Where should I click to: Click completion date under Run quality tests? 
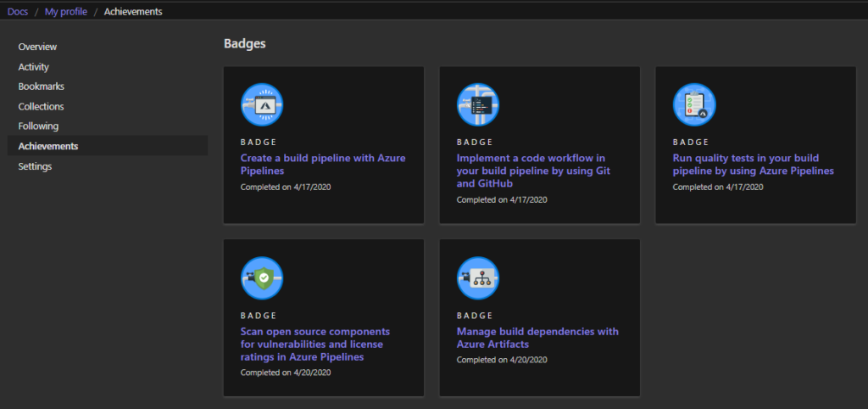(x=718, y=188)
